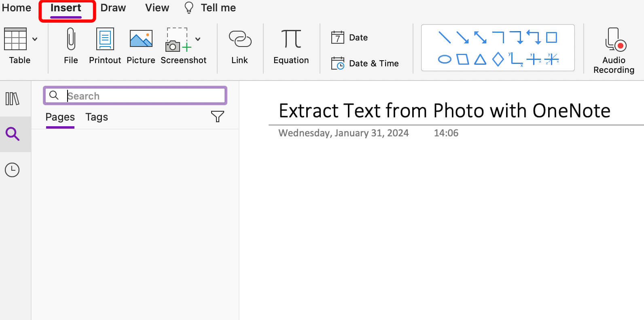Select the 3D XYZ axes shape
Screen dimensions: 644x320
(x=552, y=59)
